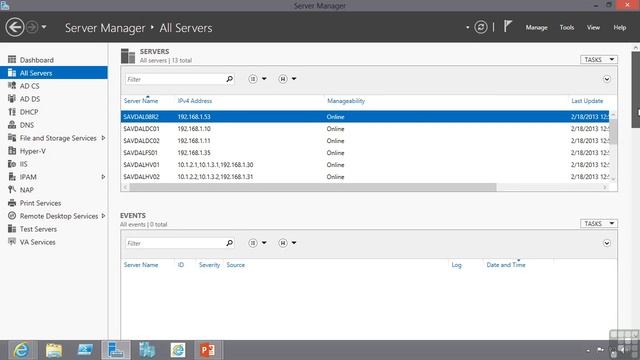Open the Manage menu

click(x=536, y=27)
